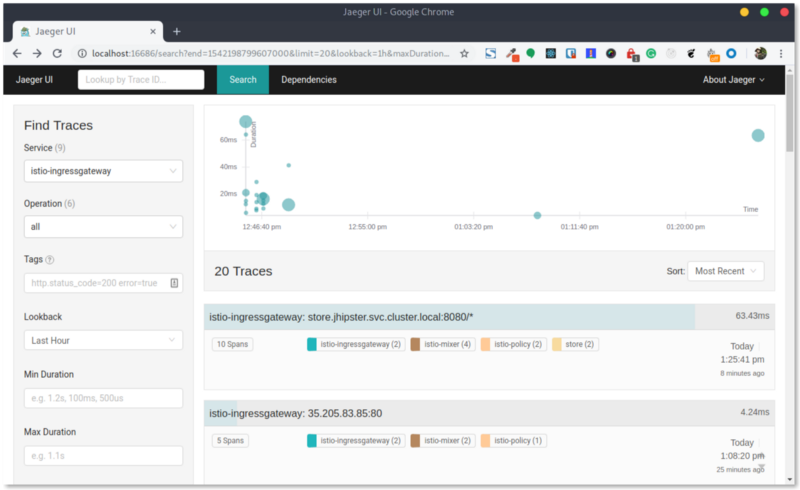Image resolution: width=800 pixels, height=490 pixels.
Task: Open the Lookback dropdown set to Last Hour
Action: point(103,340)
